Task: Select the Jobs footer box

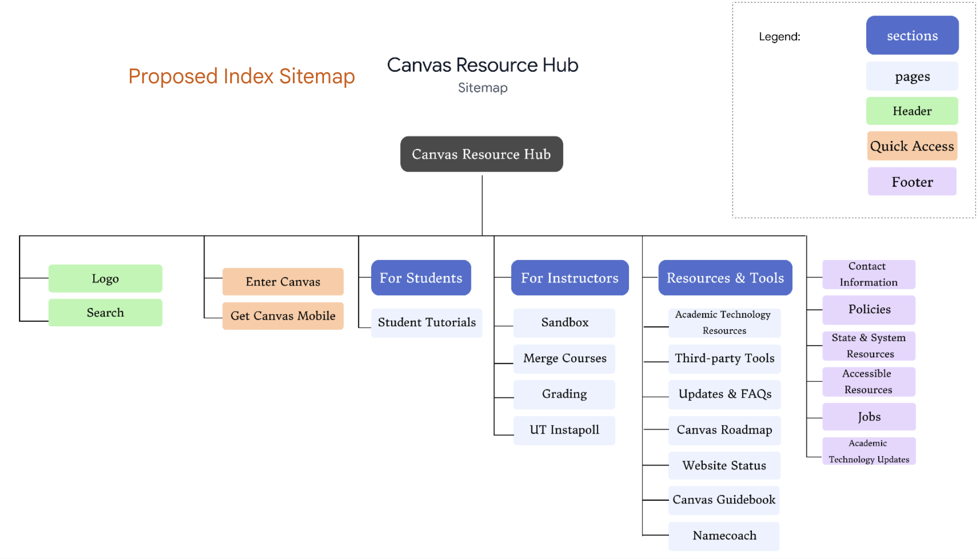Action: 869,416
